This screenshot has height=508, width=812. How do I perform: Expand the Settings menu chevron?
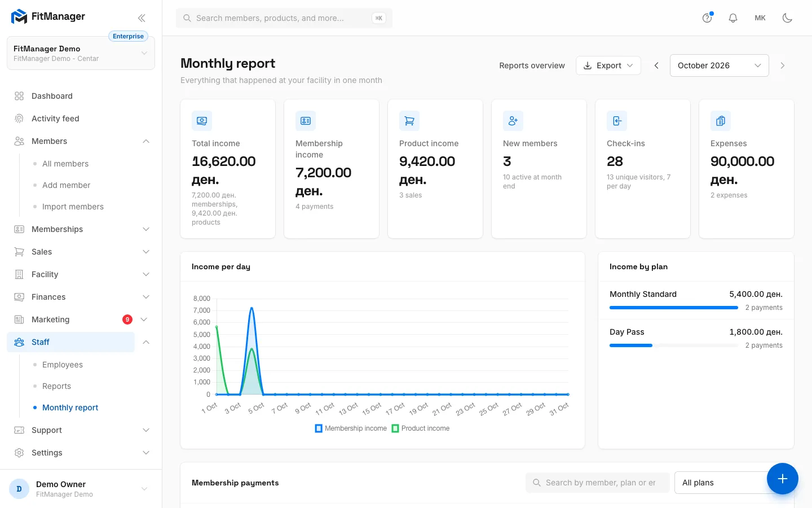coord(146,453)
